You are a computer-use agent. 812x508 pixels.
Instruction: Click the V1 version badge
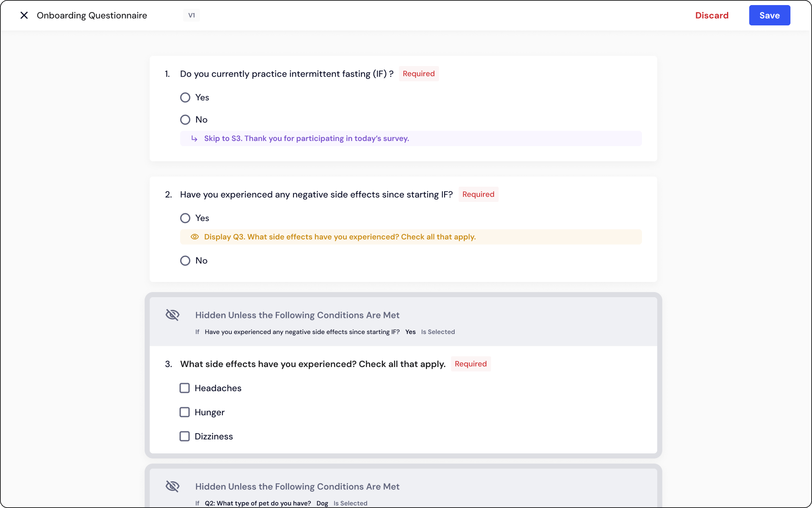pyautogui.click(x=192, y=15)
